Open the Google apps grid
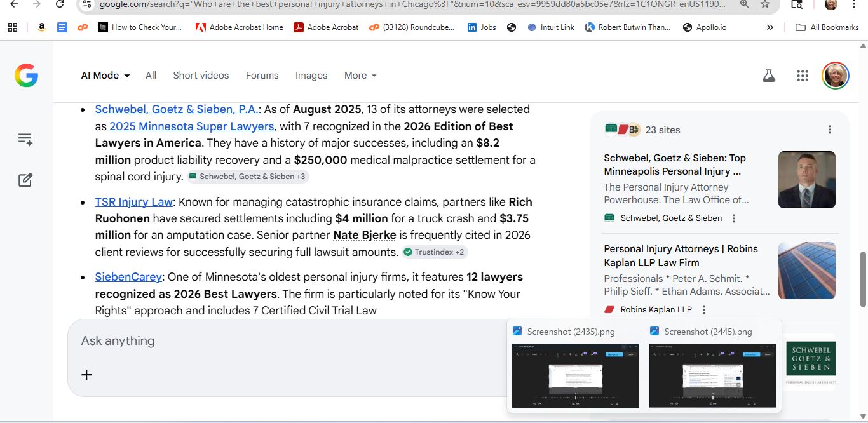This screenshot has height=423, width=868. tap(803, 76)
